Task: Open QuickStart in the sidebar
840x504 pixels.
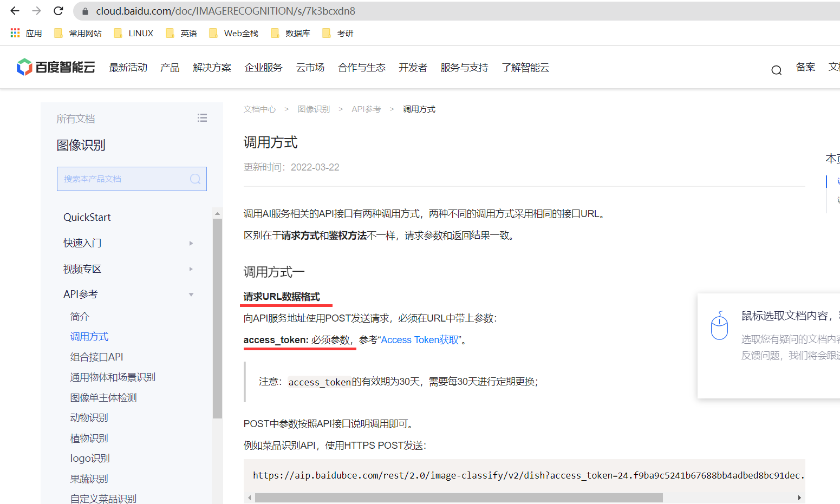Action: (x=87, y=217)
